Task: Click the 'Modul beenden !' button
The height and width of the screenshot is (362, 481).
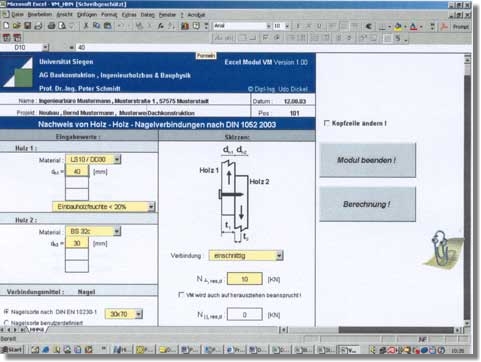Action: [x=367, y=160]
